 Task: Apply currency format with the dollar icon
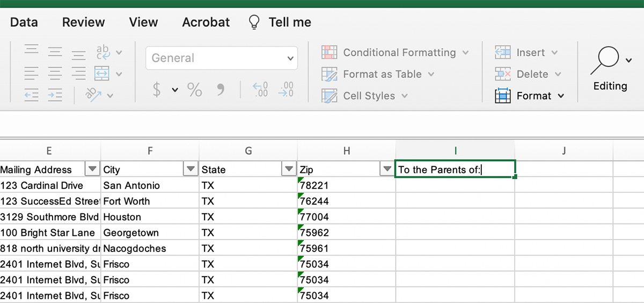[157, 90]
